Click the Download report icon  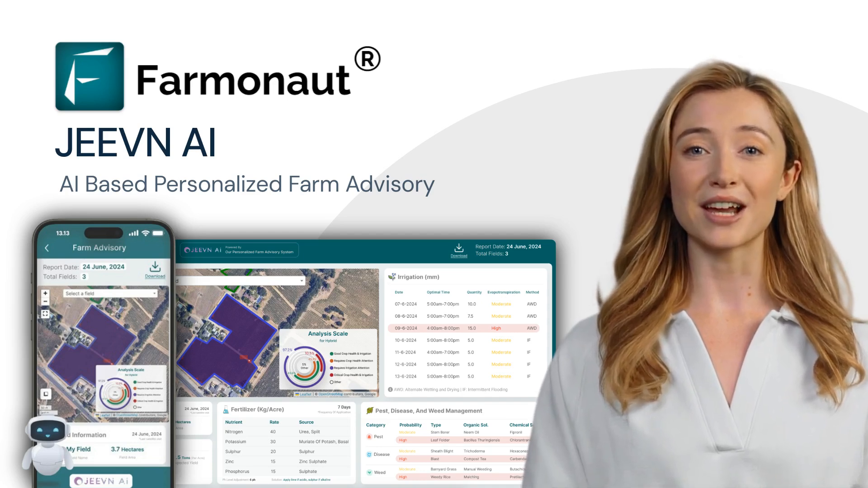click(458, 249)
